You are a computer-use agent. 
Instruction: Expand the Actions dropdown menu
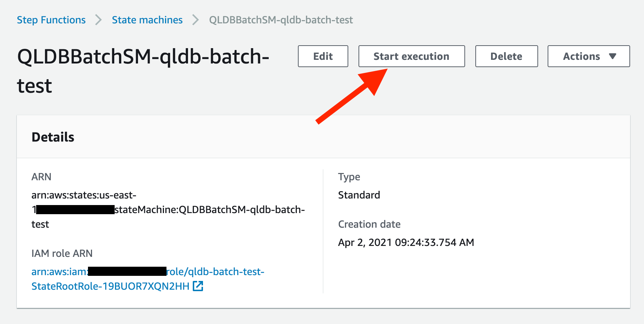[x=589, y=56]
